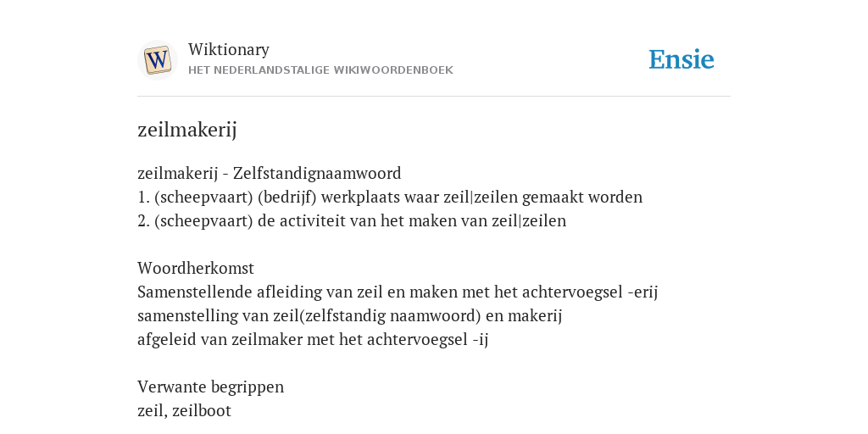The height and width of the screenshot is (434, 868).
Task: Click the Wiktionary source title
Action: 229,49
